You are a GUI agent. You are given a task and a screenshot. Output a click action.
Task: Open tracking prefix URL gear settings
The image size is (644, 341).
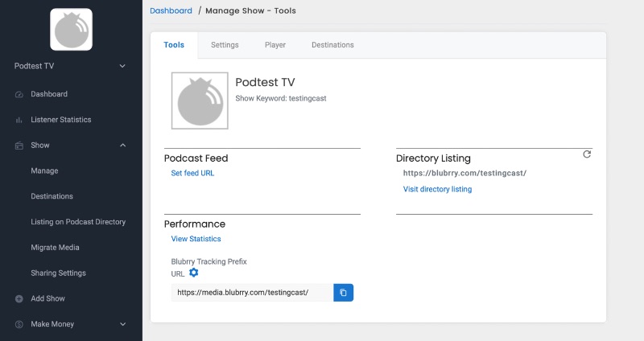193,273
